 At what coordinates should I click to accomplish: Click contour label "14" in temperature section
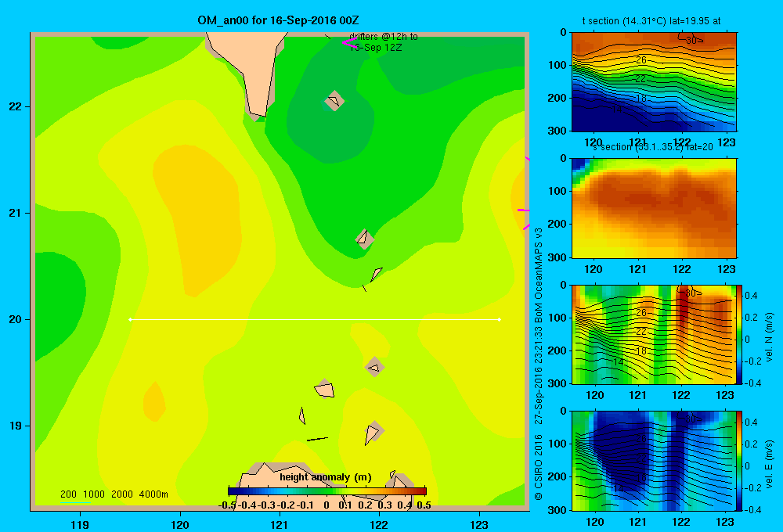(x=616, y=109)
